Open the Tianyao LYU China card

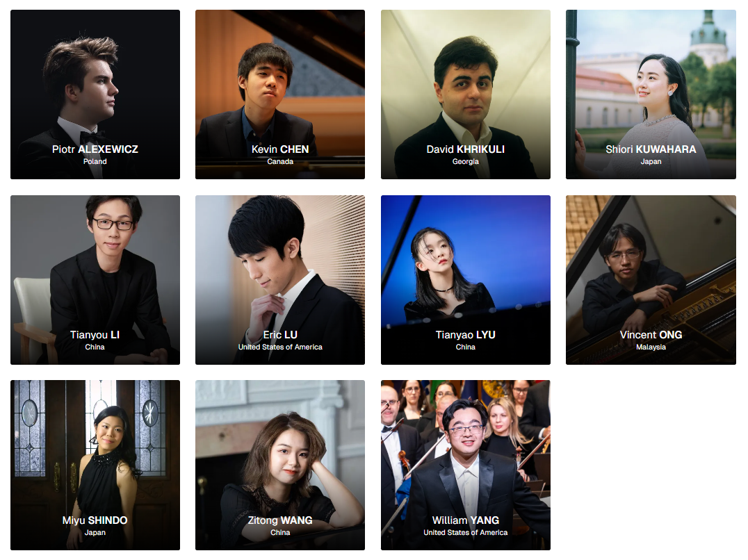pyautogui.click(x=466, y=280)
